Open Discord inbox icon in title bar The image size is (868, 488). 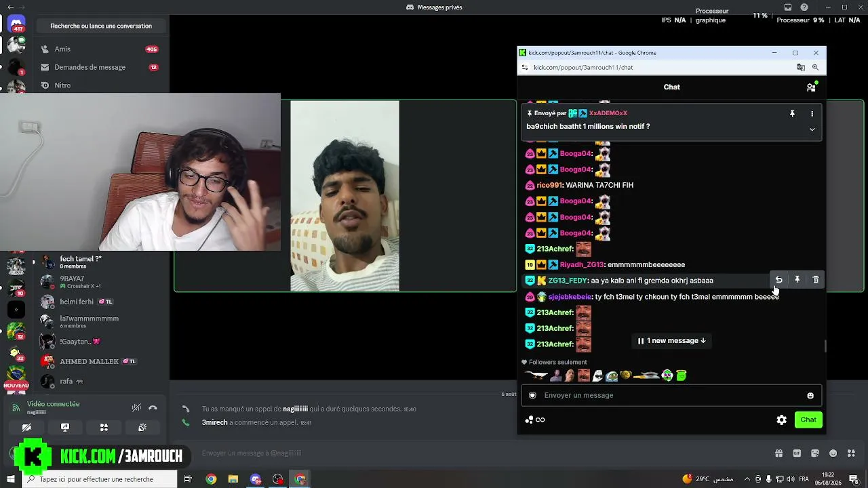coord(788,7)
